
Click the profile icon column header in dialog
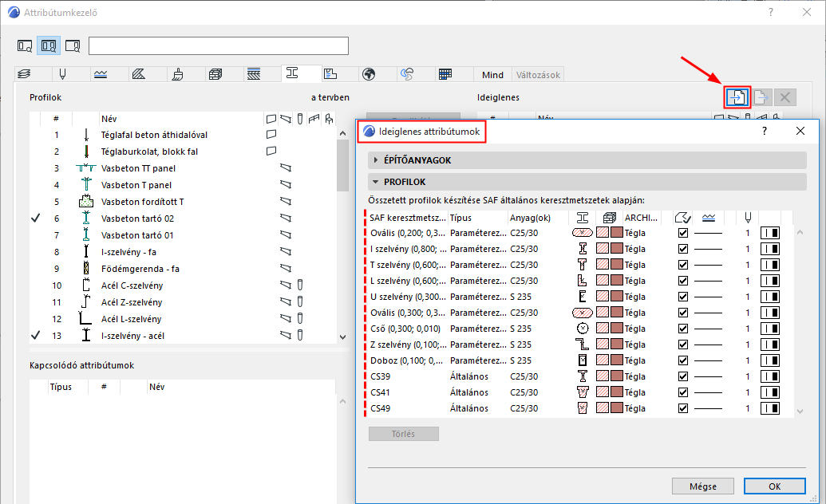coord(582,218)
